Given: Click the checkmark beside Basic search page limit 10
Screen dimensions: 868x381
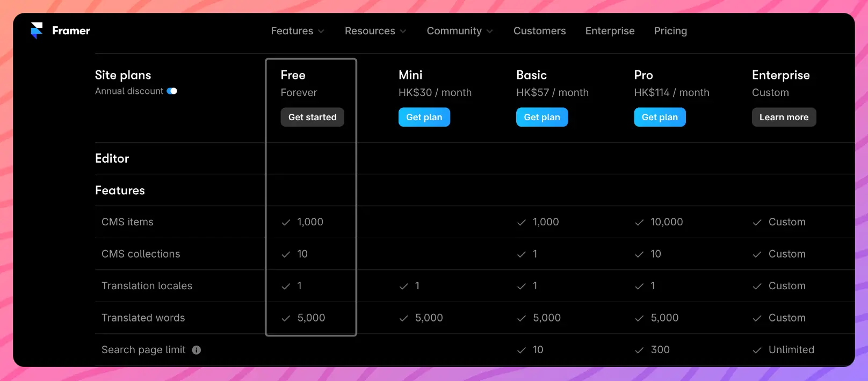Looking at the screenshot, I should (x=521, y=350).
